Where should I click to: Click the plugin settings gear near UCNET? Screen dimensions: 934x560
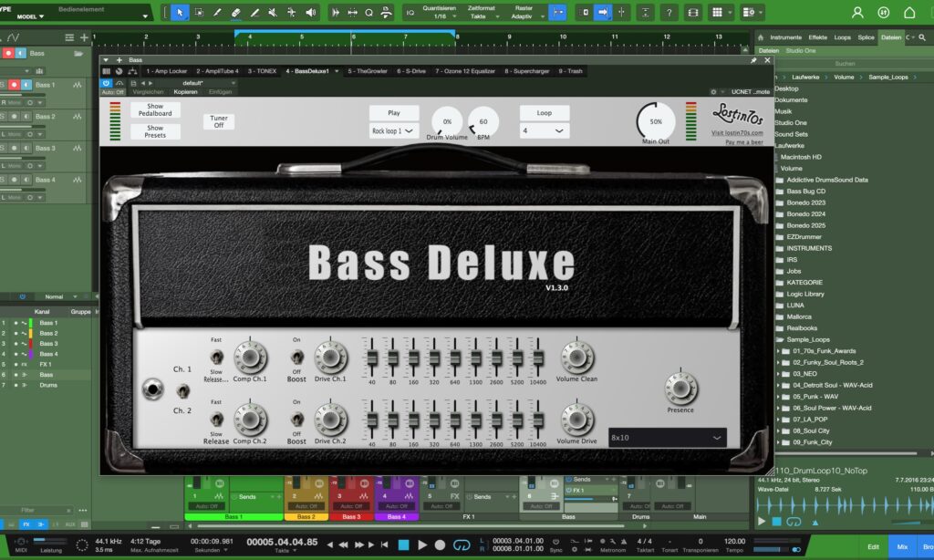(x=715, y=92)
